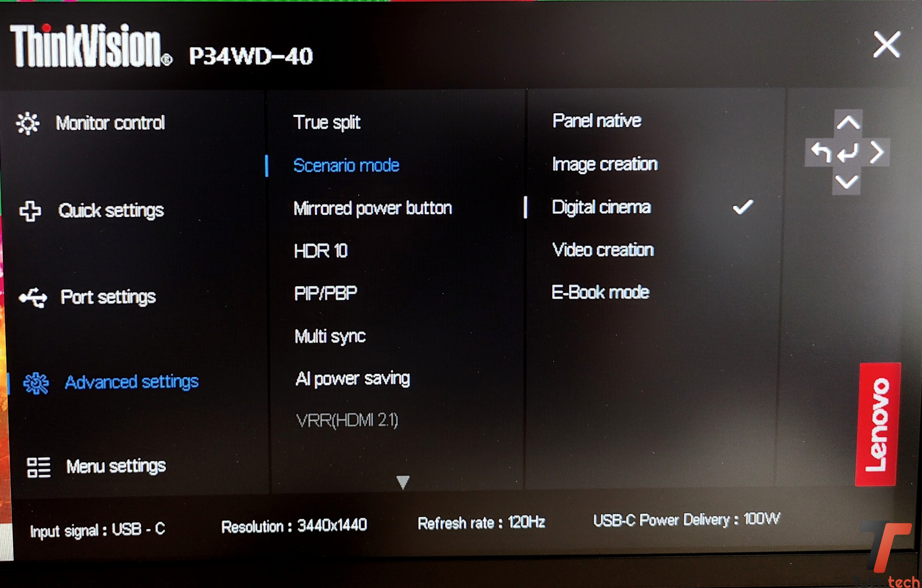Screen dimensions: 922x588
Task: Expand more options with bottom down triangle
Action: [x=403, y=482]
